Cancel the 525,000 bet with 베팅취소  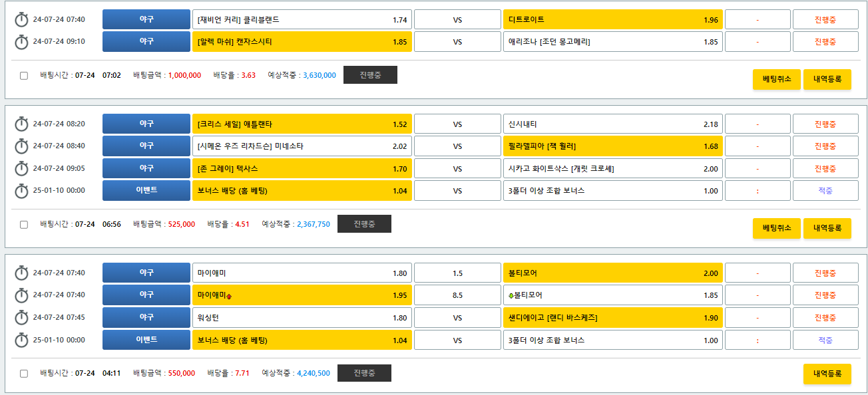click(x=777, y=228)
